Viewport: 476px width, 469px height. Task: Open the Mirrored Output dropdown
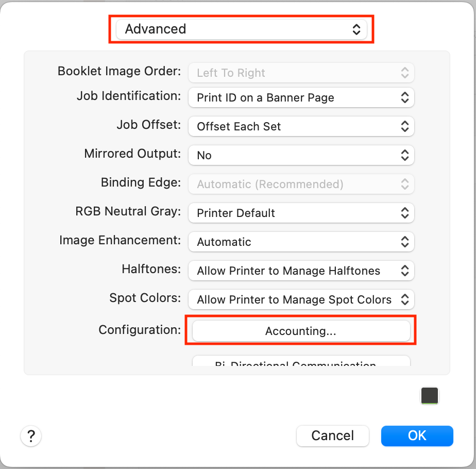[301, 155]
